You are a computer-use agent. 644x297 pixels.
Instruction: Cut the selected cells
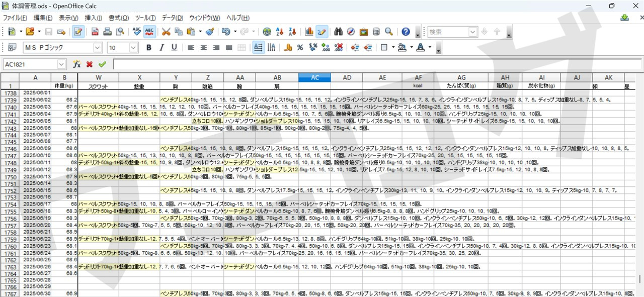(166, 32)
